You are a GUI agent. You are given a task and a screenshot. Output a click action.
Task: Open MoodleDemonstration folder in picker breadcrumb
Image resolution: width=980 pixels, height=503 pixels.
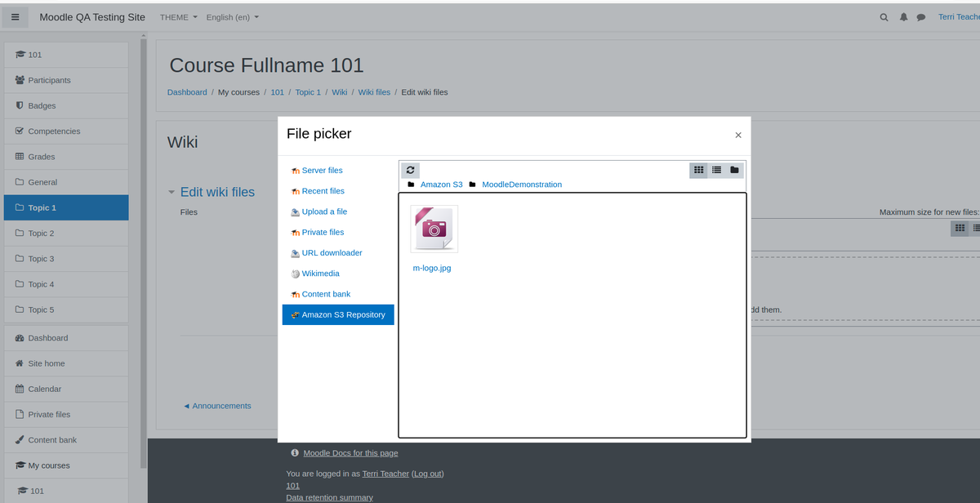click(522, 185)
